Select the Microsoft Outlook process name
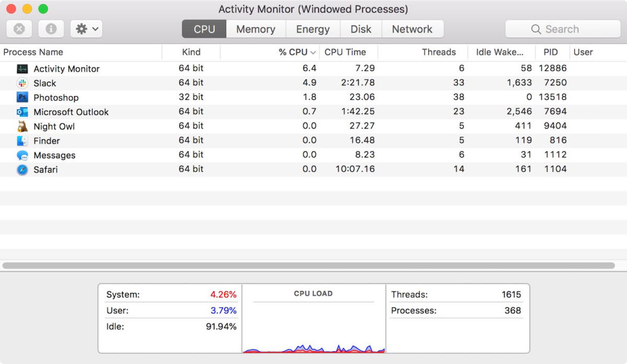This screenshot has height=364, width=627. click(71, 112)
